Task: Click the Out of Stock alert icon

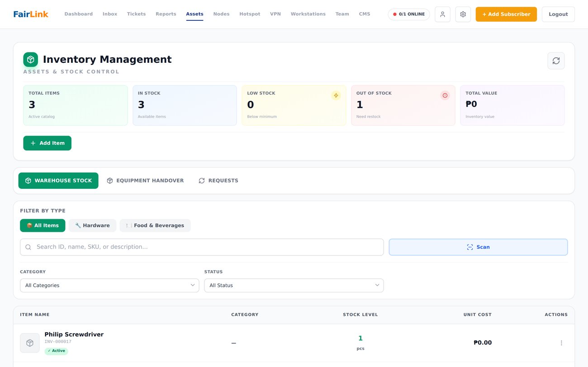Action: 445,95
